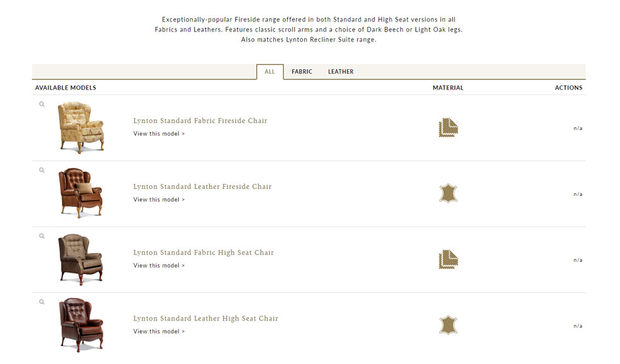Click "View this model" under Fabric Fireside Chair

159,134
